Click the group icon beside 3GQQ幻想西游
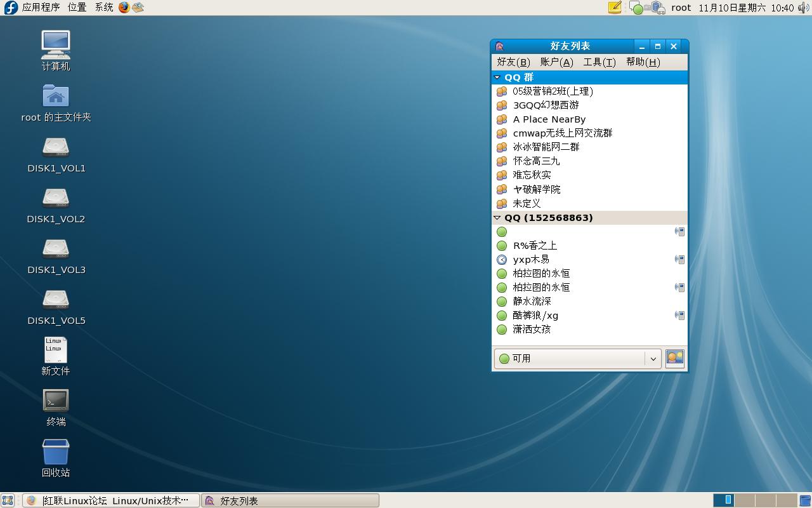 click(x=501, y=105)
